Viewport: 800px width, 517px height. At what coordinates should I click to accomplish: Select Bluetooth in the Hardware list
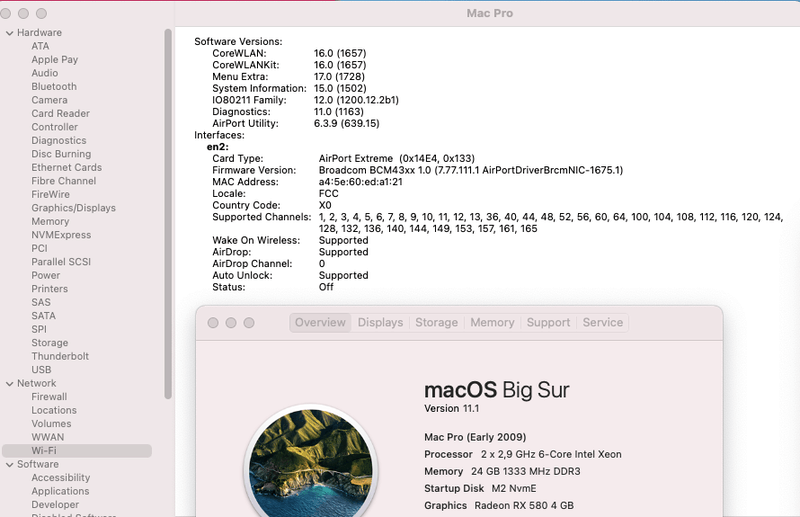pos(54,87)
